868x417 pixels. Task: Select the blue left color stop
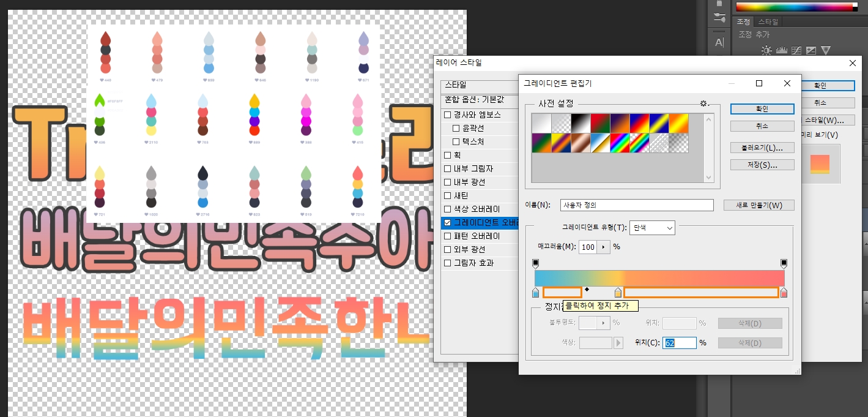tap(536, 293)
